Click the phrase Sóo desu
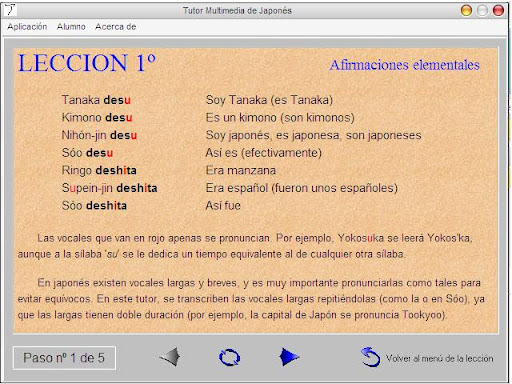Image resolution: width=512 pixels, height=384 pixels. 87,153
